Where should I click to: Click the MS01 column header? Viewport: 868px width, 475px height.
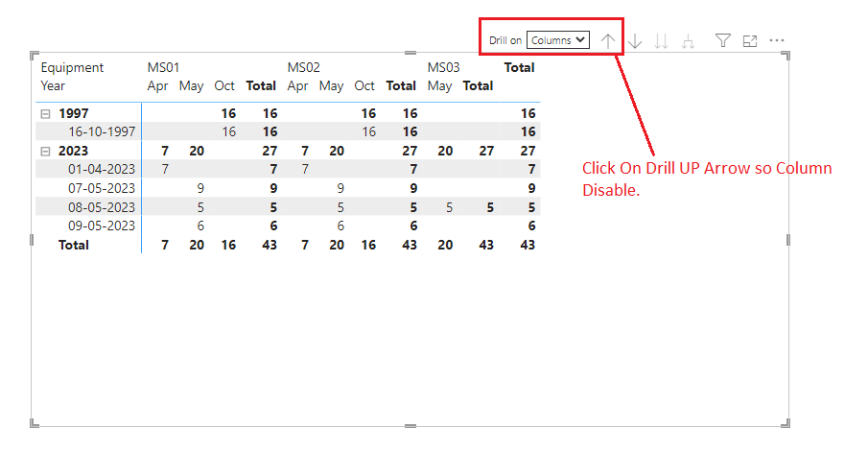163,67
